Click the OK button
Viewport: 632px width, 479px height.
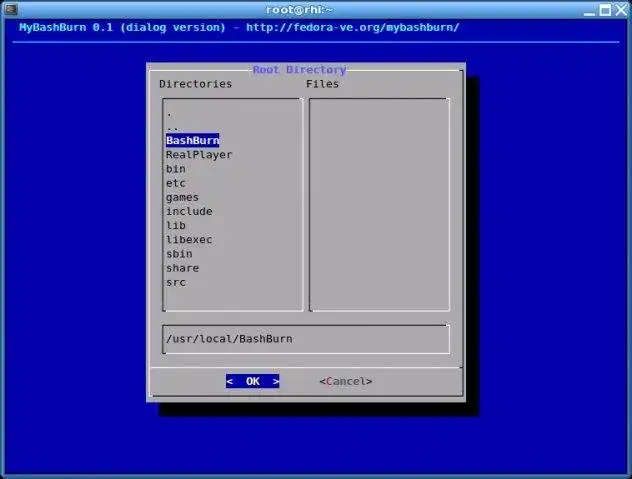click(252, 381)
